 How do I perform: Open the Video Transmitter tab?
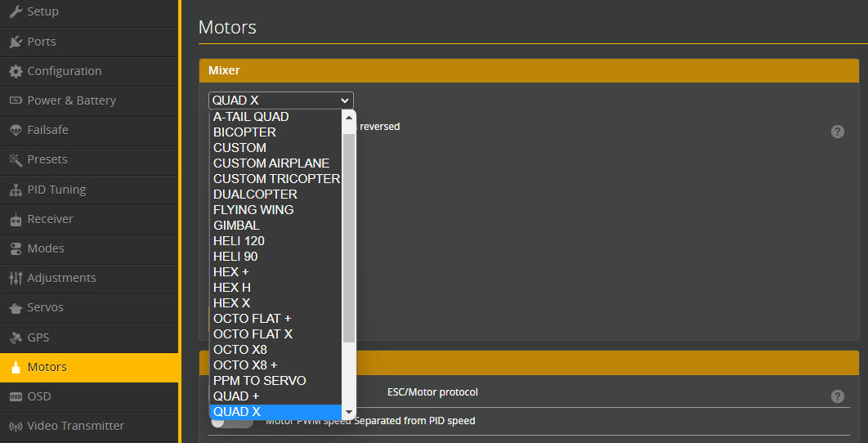[x=75, y=426]
